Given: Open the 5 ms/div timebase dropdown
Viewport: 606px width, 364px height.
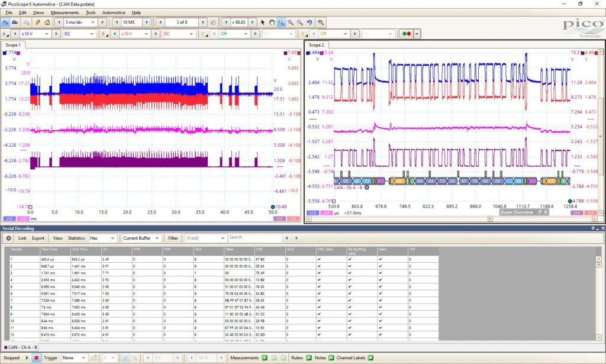Looking at the screenshot, I should (x=80, y=22).
